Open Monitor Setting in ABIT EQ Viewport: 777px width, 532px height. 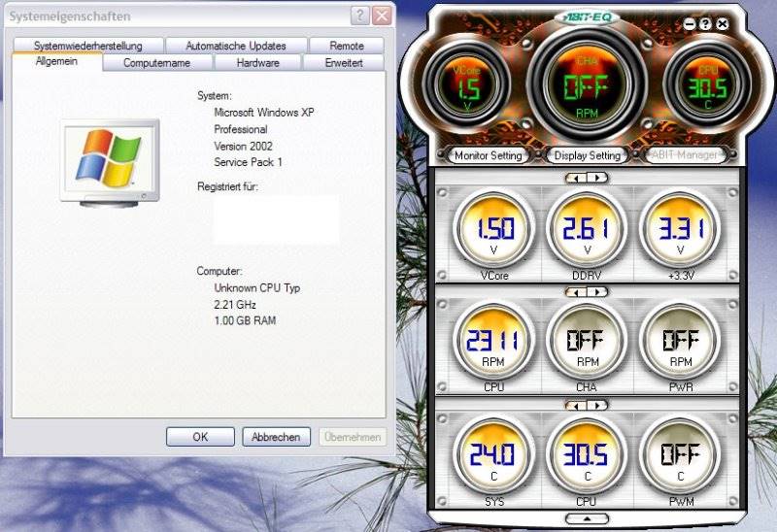tap(489, 155)
